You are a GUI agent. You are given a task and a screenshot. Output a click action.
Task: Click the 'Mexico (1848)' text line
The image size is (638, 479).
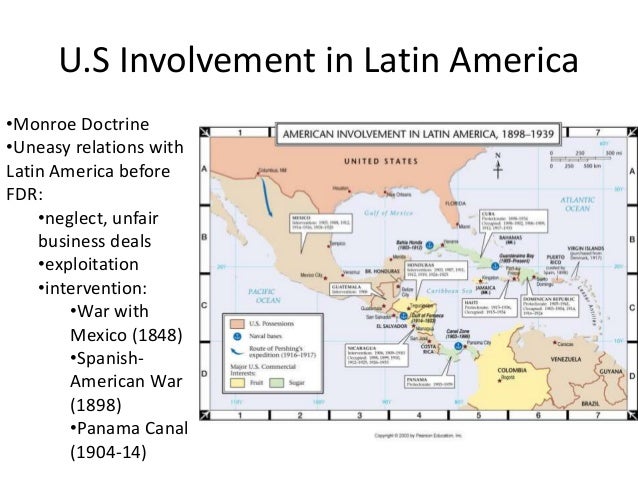pos(126,335)
